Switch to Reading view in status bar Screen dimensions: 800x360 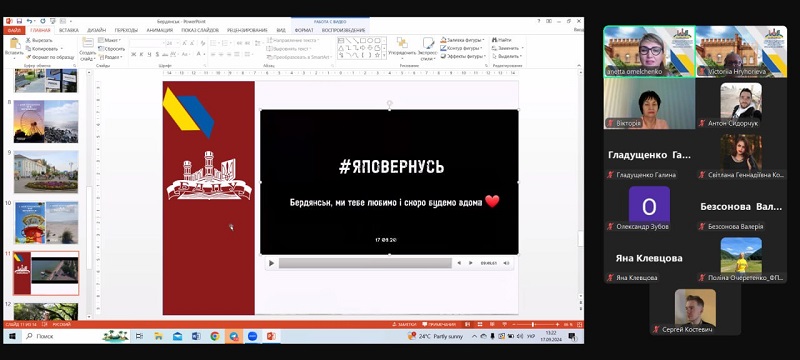coord(492,324)
